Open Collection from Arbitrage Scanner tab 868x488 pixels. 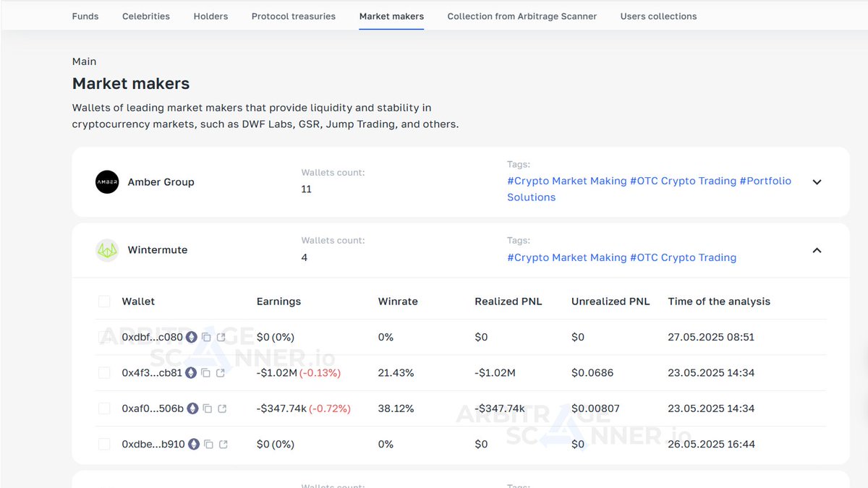tap(522, 16)
